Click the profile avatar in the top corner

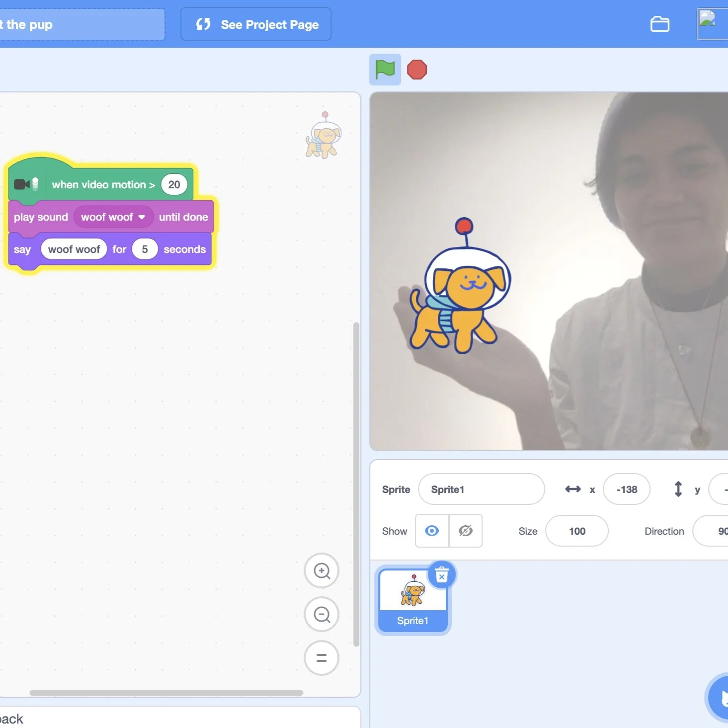(x=712, y=23)
